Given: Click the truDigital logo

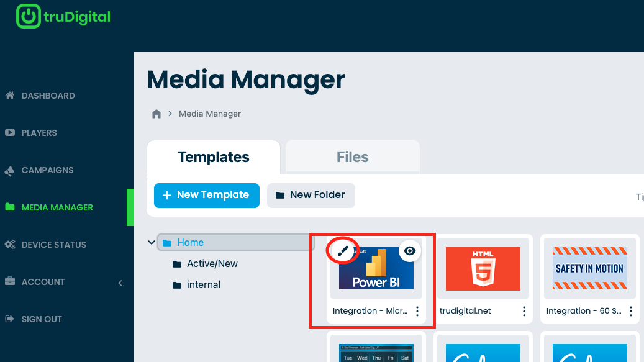Looking at the screenshot, I should pyautogui.click(x=63, y=16).
